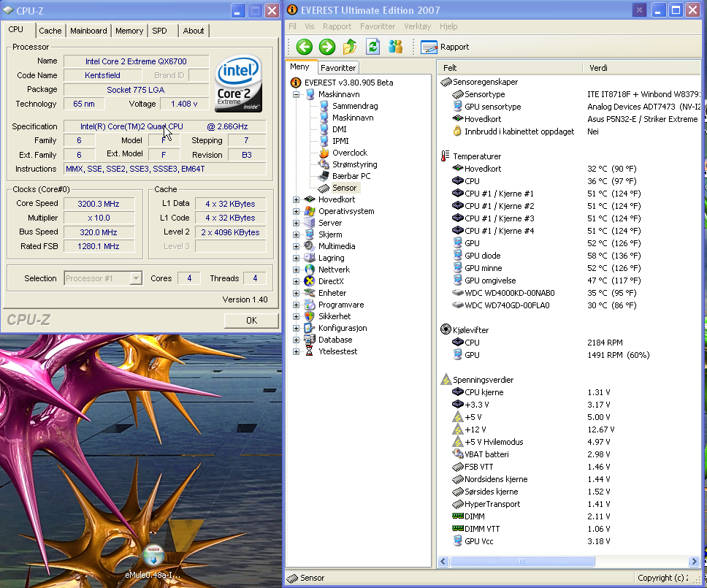Click the DirectX icon in tree
Image resolution: width=707 pixels, height=588 pixels.
[310, 281]
